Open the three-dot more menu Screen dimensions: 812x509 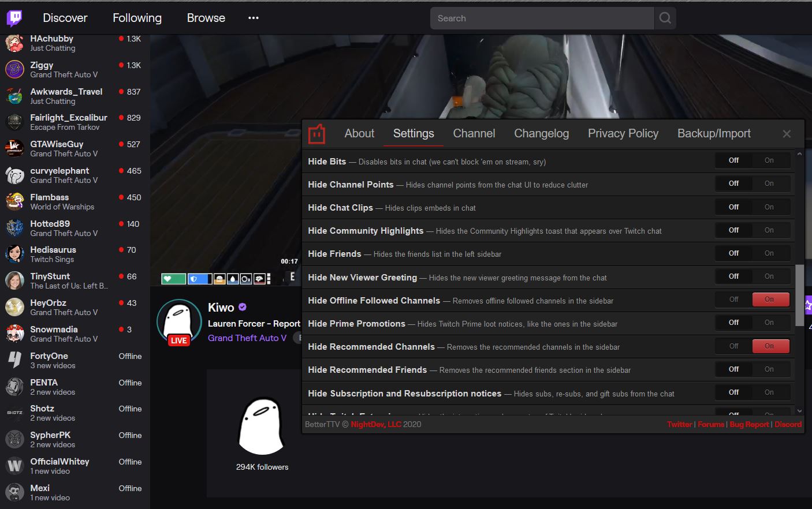click(x=254, y=18)
